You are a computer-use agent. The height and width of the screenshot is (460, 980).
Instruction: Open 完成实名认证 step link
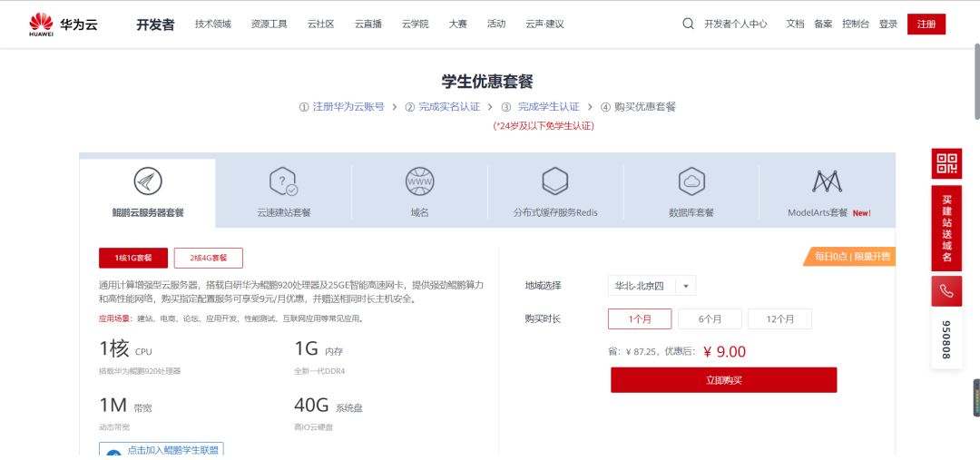[x=449, y=107]
